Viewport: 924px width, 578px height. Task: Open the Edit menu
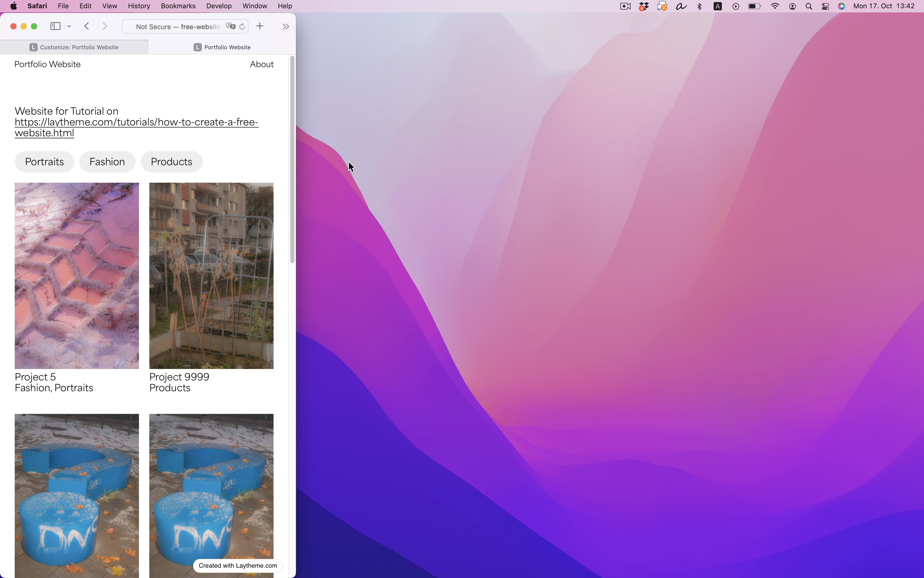tap(86, 6)
